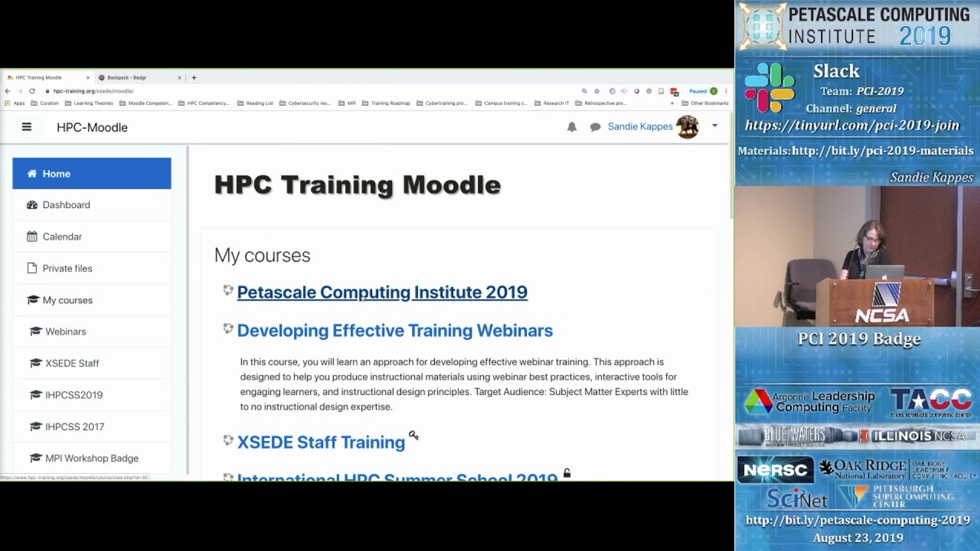Open the Research IT bookmarks folder
The width and height of the screenshot is (980, 551).
551,103
